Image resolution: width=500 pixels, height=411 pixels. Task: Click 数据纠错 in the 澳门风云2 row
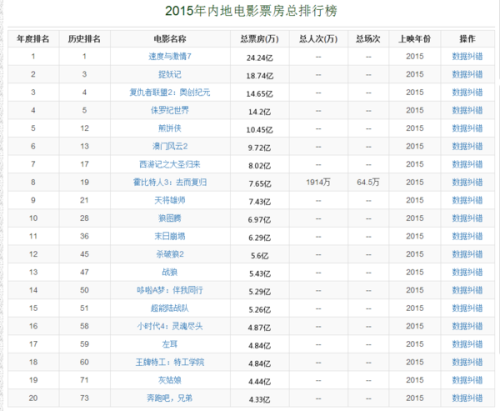467,146
